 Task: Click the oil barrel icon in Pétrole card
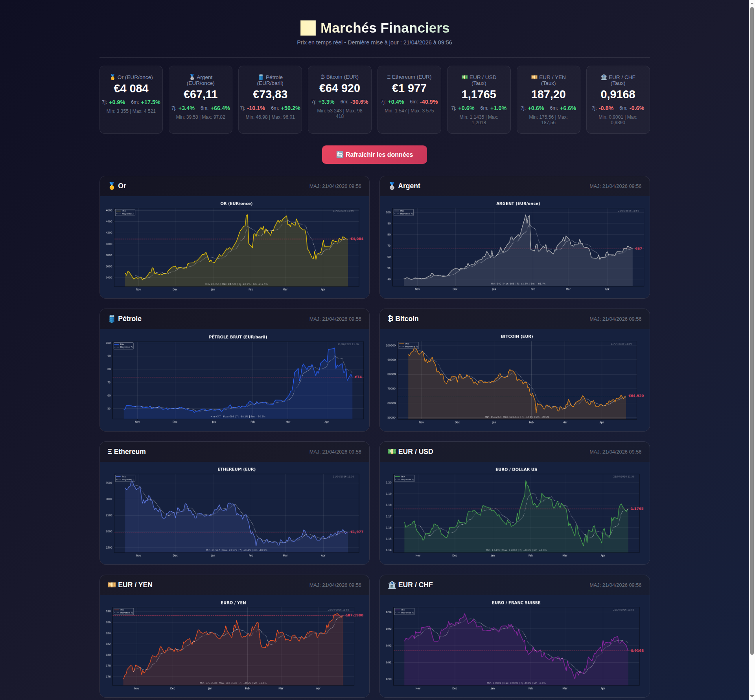[x=261, y=77]
